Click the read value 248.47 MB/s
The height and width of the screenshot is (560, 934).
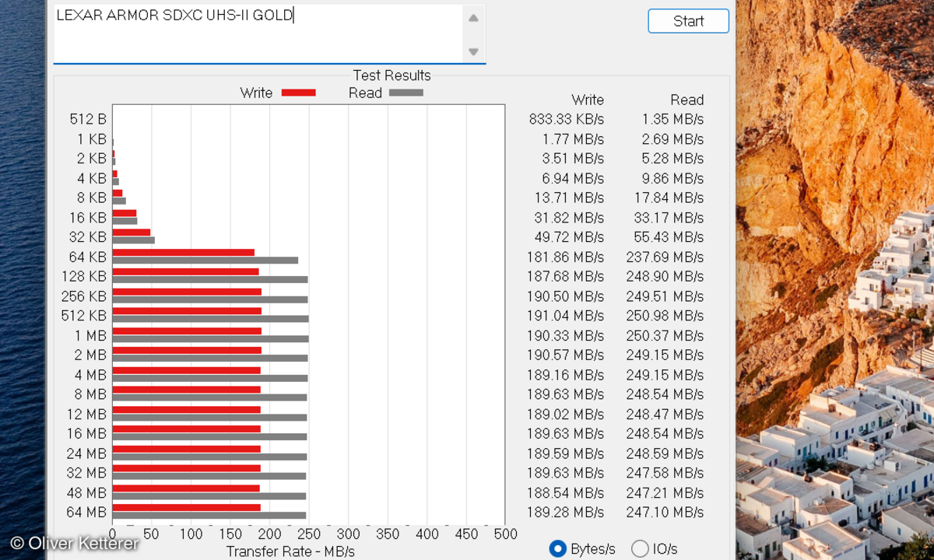pyautogui.click(x=665, y=414)
